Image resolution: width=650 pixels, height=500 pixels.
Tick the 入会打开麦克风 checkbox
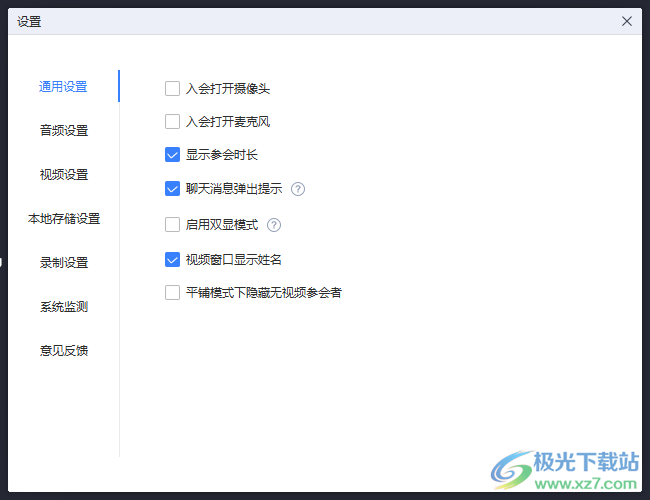click(x=172, y=121)
